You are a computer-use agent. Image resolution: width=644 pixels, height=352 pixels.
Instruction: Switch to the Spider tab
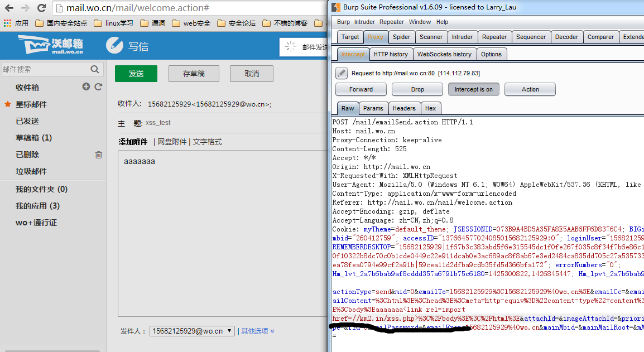coord(401,37)
